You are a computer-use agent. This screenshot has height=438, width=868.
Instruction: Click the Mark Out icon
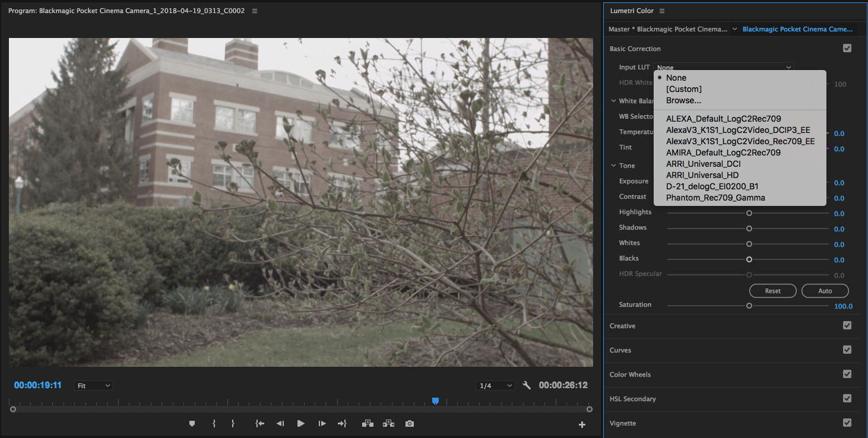(x=233, y=423)
